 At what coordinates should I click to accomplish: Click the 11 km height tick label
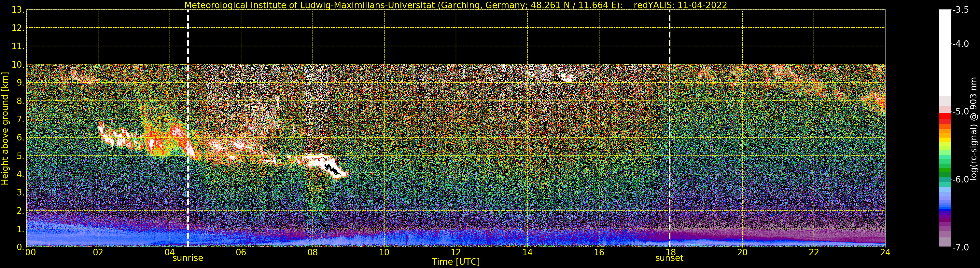coord(18,47)
